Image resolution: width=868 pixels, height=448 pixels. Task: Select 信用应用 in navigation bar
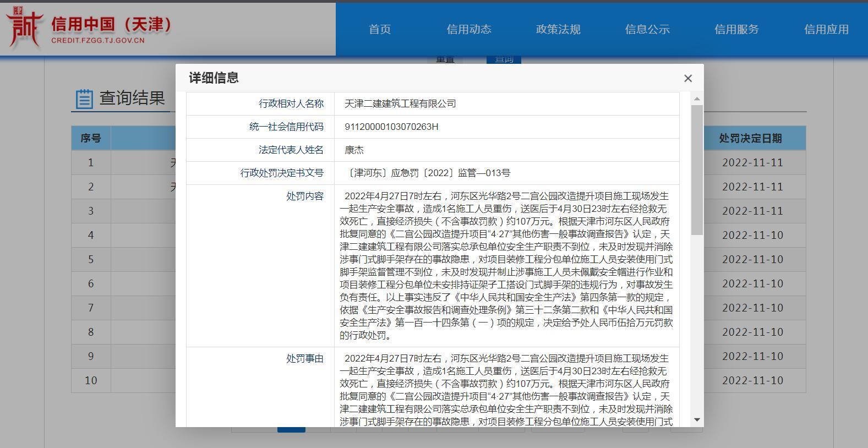click(826, 30)
